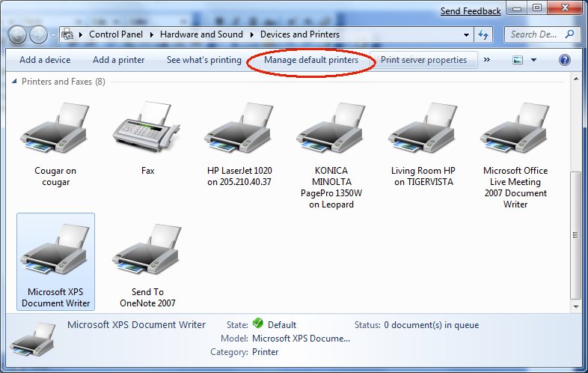Image resolution: width=588 pixels, height=373 pixels.
Task: Go to Control Panel breadcrumb
Action: (x=116, y=34)
